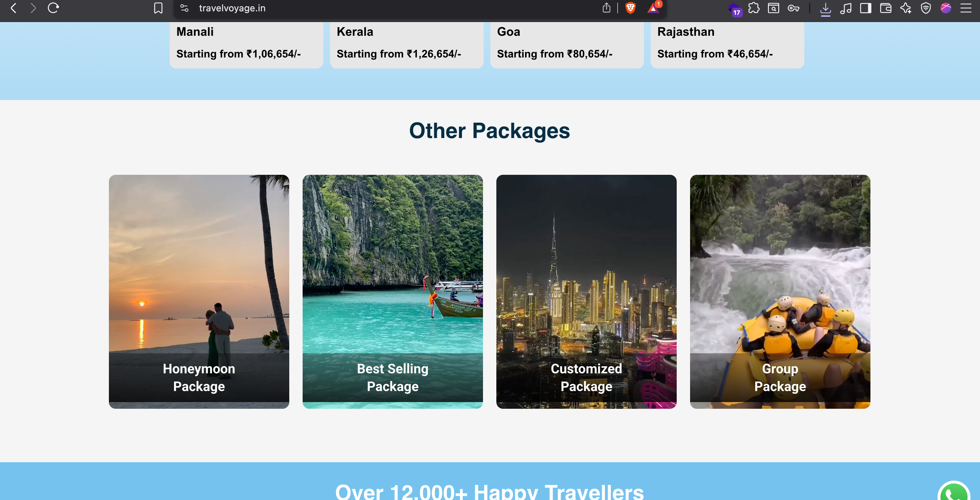980x500 pixels.
Task: Open the Best Selling Package card
Action: click(x=392, y=292)
